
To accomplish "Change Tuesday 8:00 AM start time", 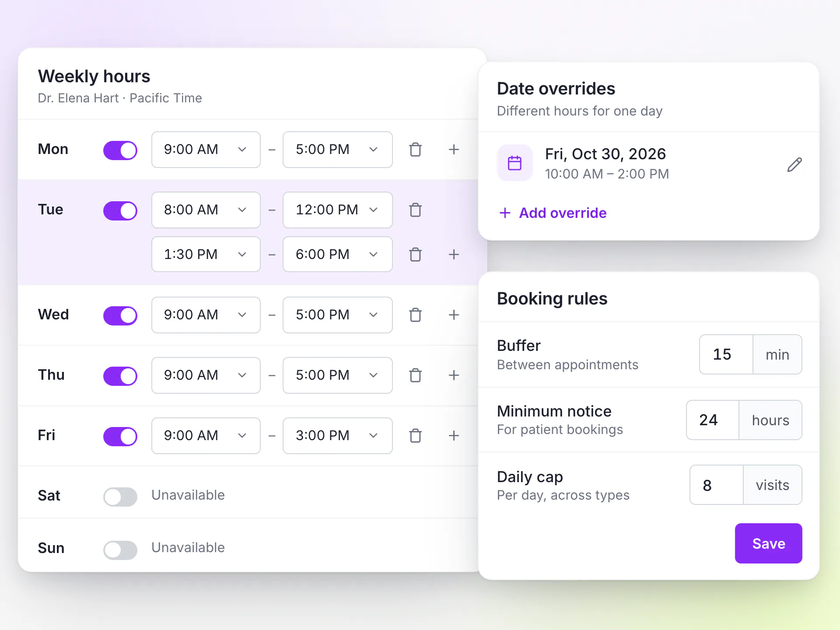I will coord(206,210).
